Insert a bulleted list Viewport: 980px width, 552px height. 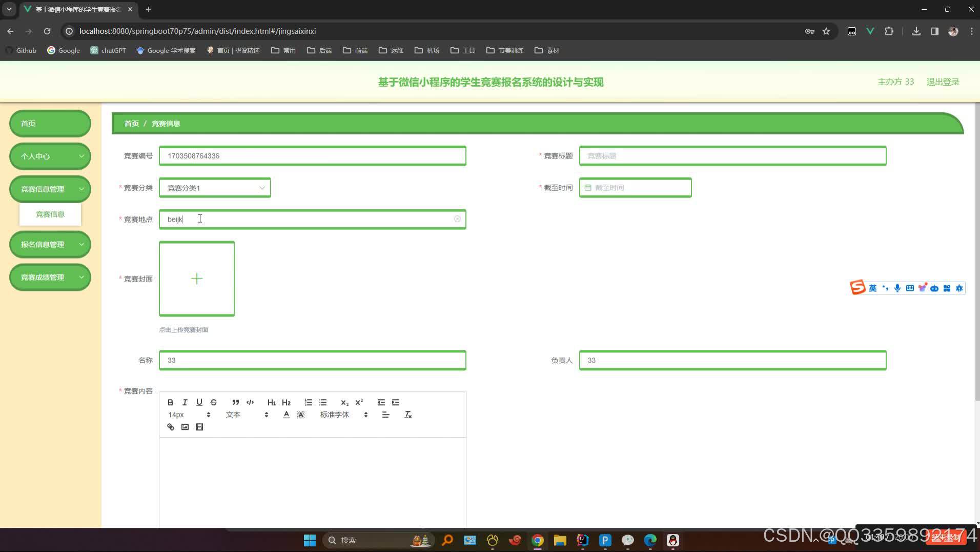click(323, 402)
